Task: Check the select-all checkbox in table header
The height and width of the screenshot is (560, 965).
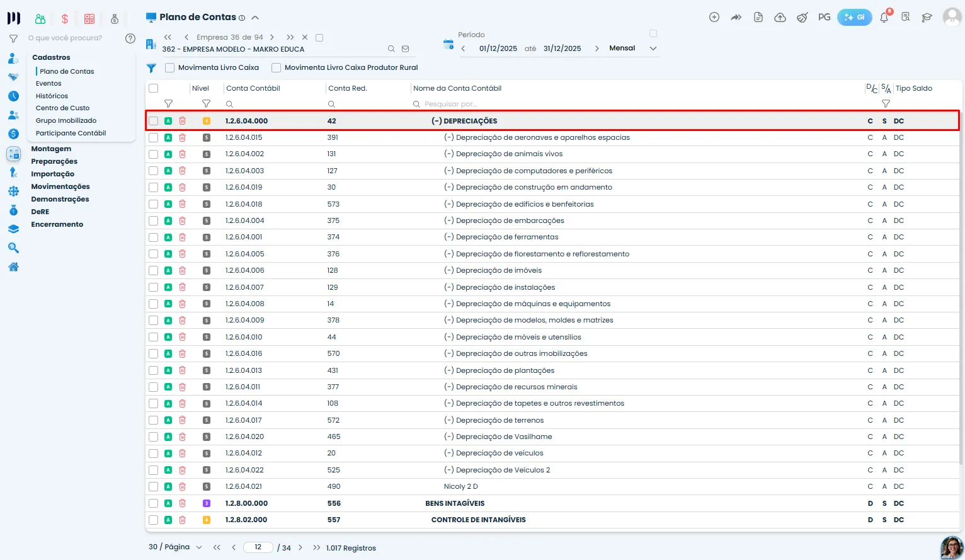Action: [x=154, y=88]
